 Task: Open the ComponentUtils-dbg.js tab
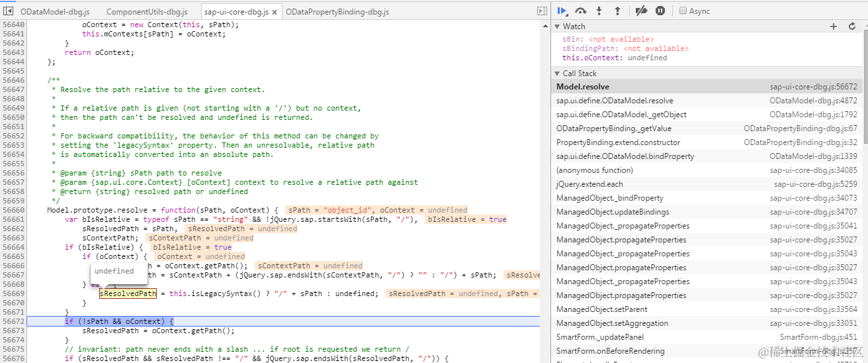click(x=147, y=12)
